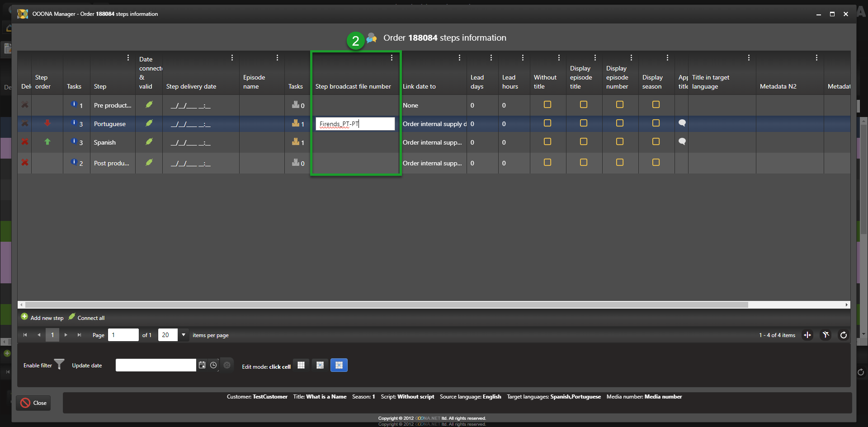Viewport: 868px width, 427px height.
Task: Move the Spanish step up with green arrow
Action: pos(47,142)
